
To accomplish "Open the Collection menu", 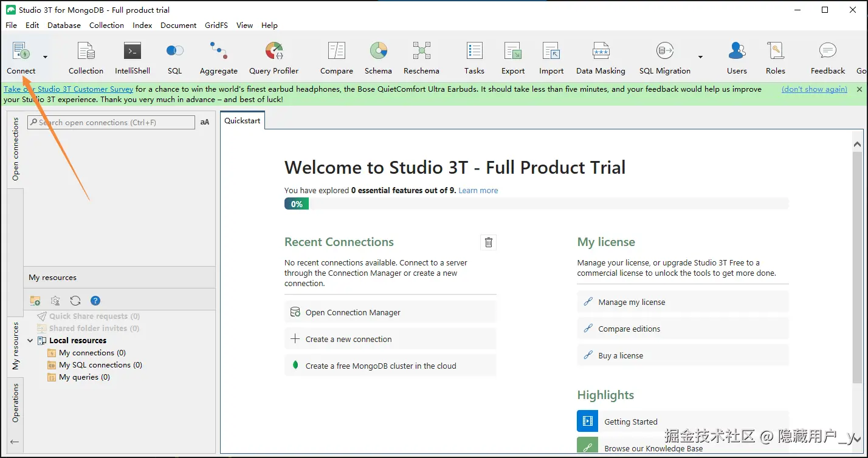I will click(106, 26).
